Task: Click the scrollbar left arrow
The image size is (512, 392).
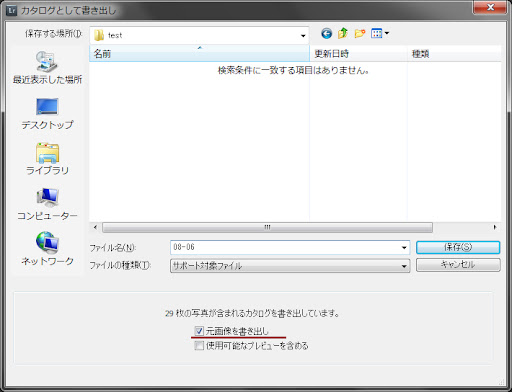Action: click(x=95, y=227)
